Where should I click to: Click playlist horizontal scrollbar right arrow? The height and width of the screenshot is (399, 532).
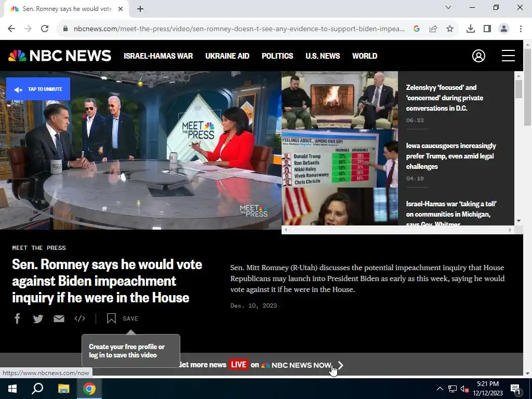click(x=510, y=230)
